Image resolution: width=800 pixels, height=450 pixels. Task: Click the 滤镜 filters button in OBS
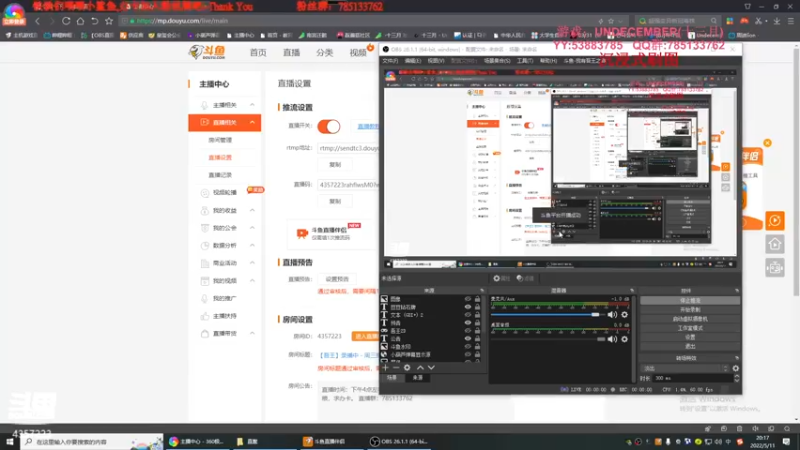(x=525, y=279)
